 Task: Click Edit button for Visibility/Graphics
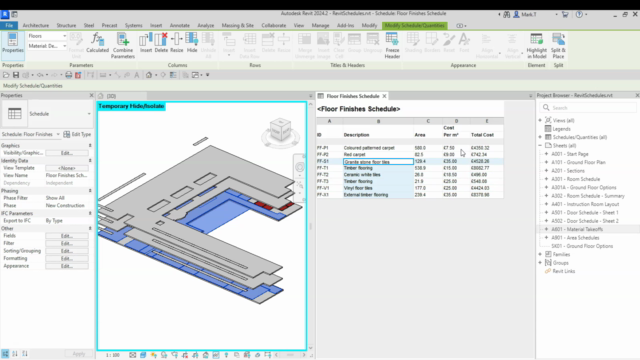(x=67, y=153)
